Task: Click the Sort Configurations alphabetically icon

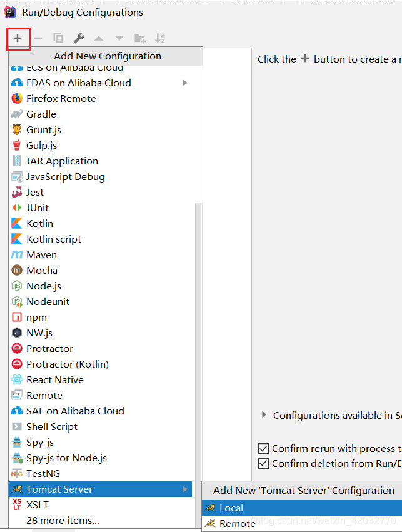Action: click(160, 38)
